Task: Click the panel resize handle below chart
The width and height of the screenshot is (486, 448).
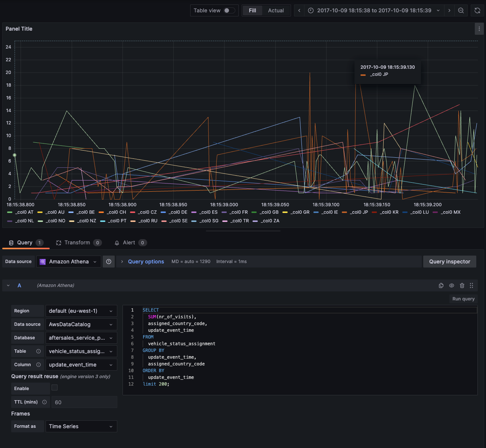Action: 243,231
